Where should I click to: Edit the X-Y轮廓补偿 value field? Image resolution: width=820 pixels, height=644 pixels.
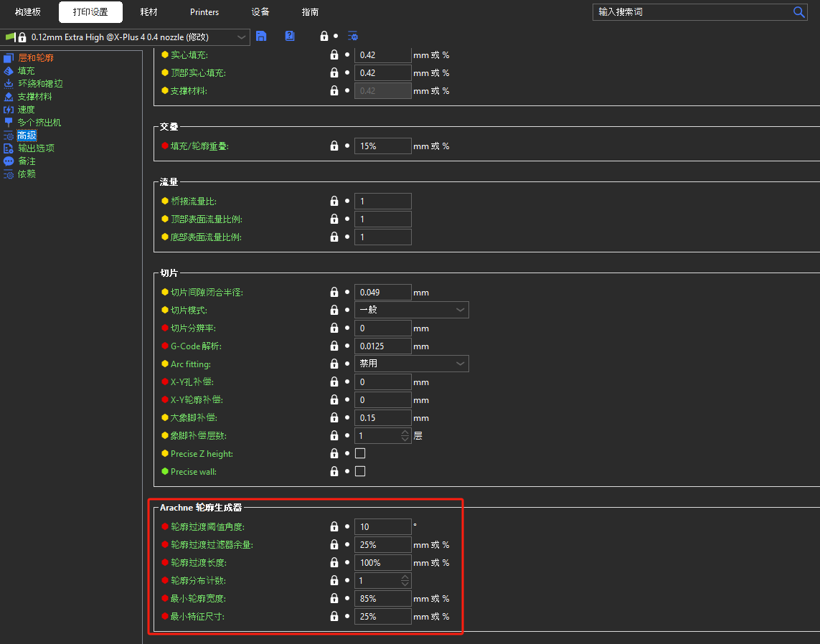pyautogui.click(x=383, y=400)
